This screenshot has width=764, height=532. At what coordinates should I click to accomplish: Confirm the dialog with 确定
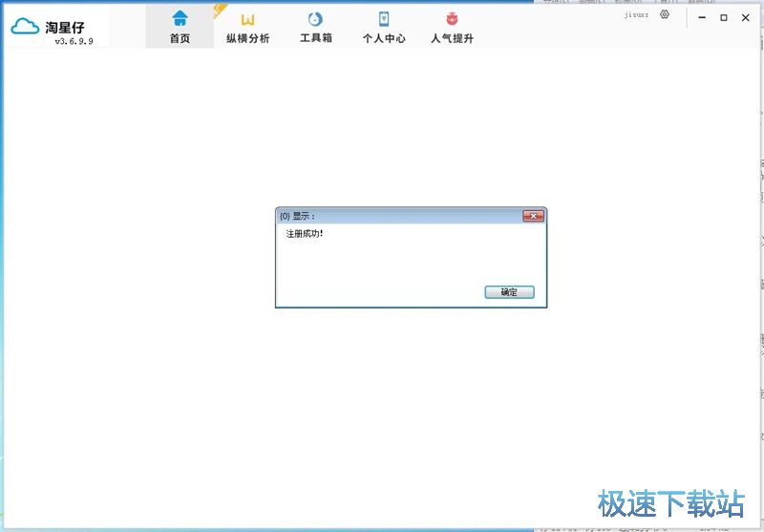[x=509, y=292]
